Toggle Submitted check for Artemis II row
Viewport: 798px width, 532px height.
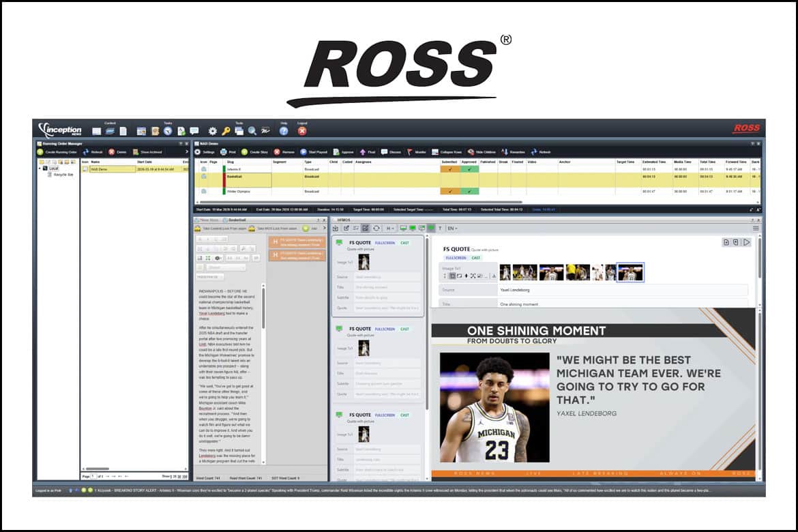pos(449,169)
